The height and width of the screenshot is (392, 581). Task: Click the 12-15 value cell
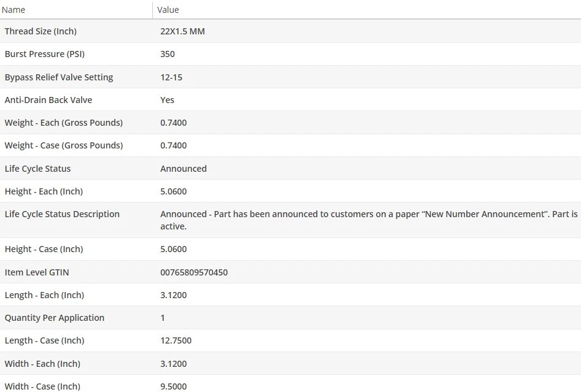pyautogui.click(x=171, y=77)
